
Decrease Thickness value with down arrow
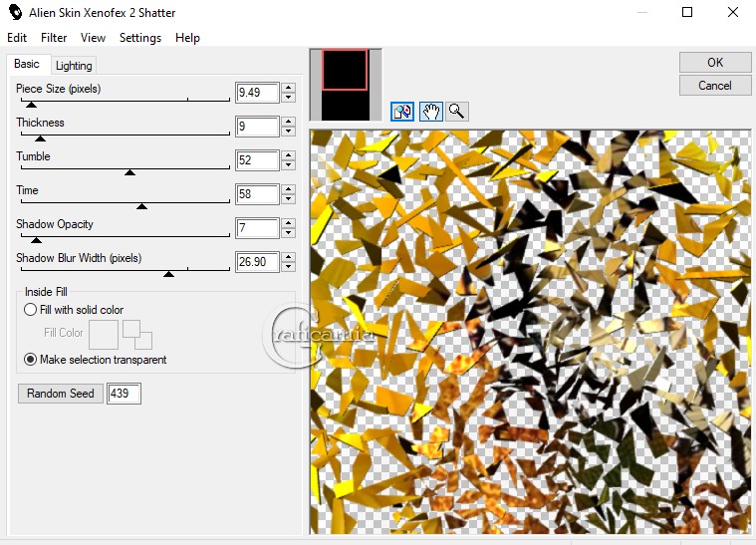(x=288, y=132)
